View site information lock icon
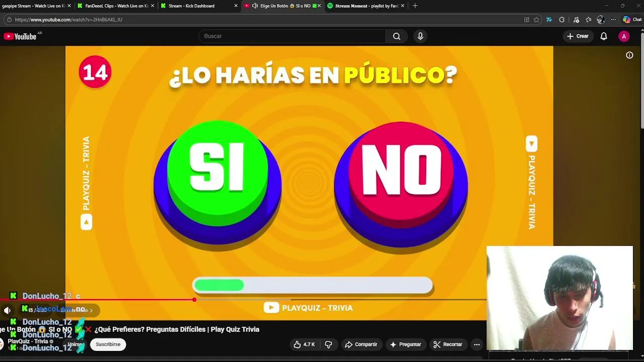 point(9,20)
